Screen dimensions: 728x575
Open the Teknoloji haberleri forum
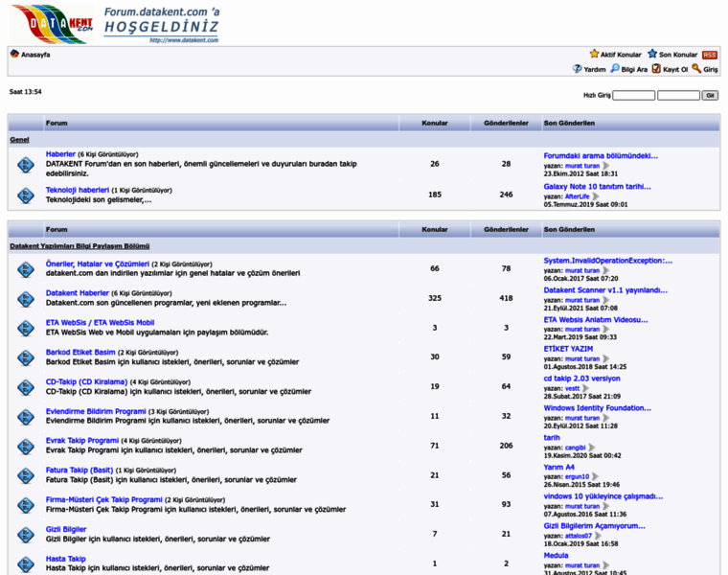[78, 190]
